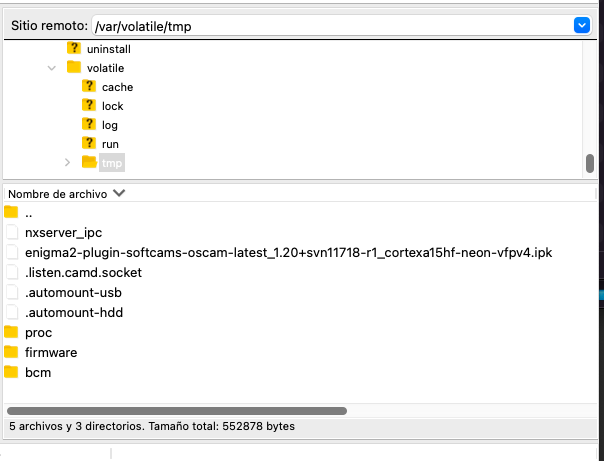
Task: Click the volatile folder icon
Action: pyautogui.click(x=73, y=67)
